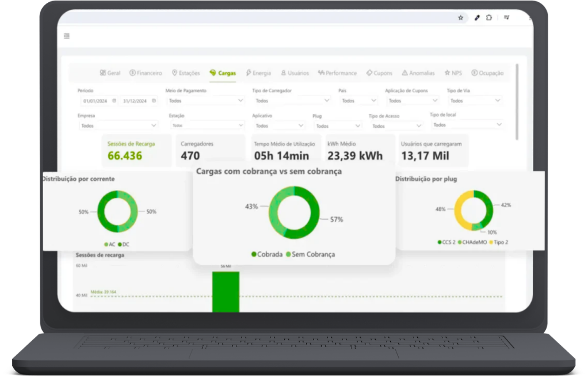Open the Meio de Pagamento dropdown
This screenshot has width=588, height=377.
tap(205, 101)
